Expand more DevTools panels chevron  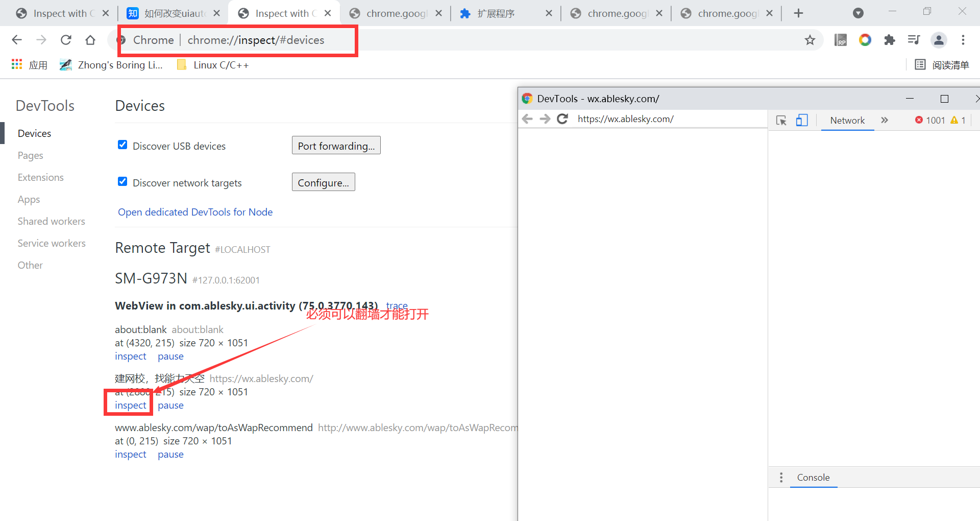click(885, 120)
